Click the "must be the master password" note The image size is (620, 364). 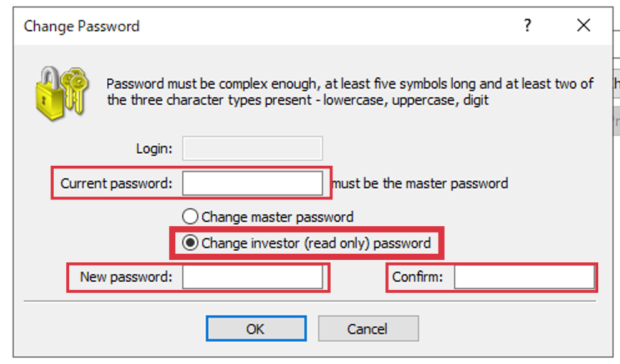click(x=420, y=183)
